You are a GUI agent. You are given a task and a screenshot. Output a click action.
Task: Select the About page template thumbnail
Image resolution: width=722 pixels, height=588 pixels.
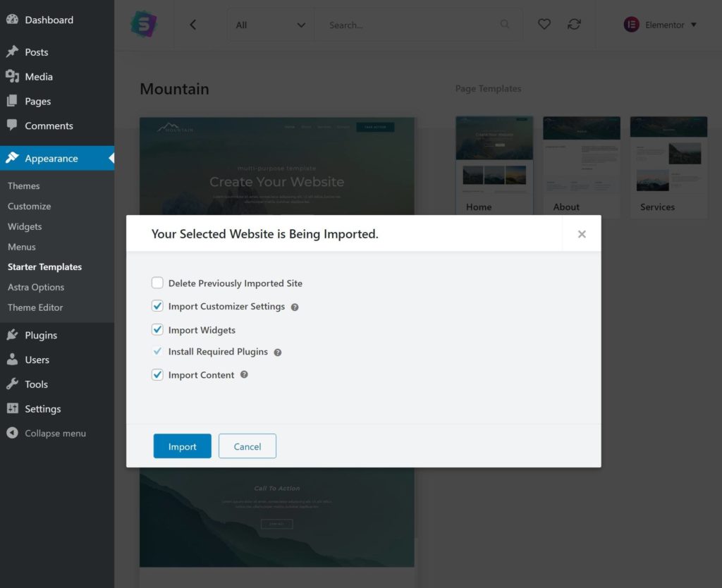click(582, 166)
